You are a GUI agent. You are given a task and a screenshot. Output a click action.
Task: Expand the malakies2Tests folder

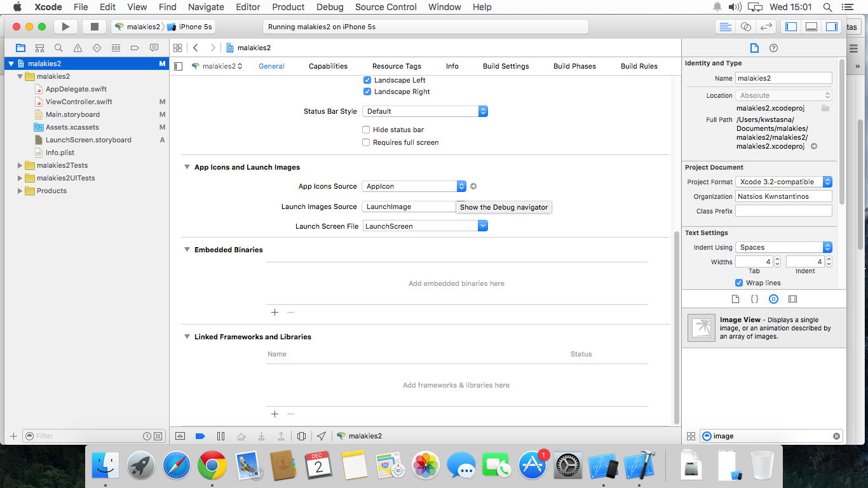[x=20, y=165]
